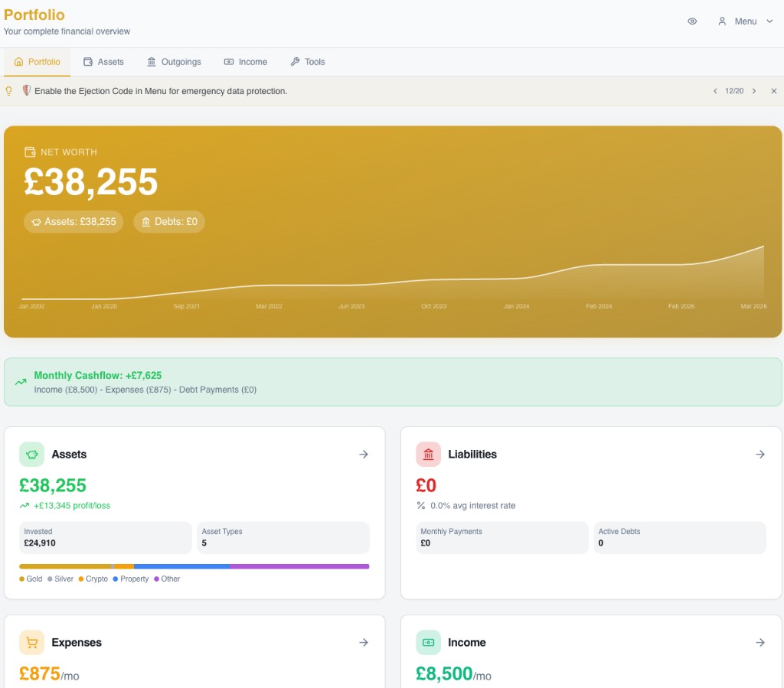Advance to the next tip with the right chevron
This screenshot has height=688, width=784.
754,90
